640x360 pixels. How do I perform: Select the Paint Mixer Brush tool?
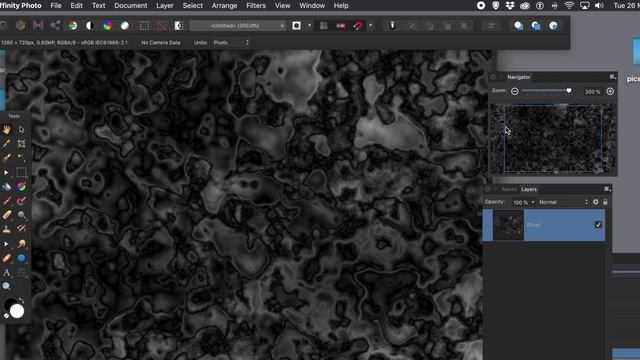click(21, 200)
